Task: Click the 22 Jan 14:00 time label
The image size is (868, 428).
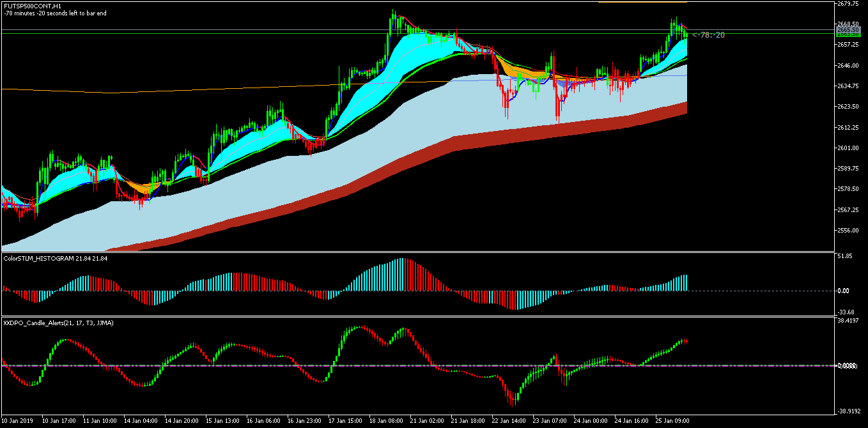Action: [x=509, y=422]
